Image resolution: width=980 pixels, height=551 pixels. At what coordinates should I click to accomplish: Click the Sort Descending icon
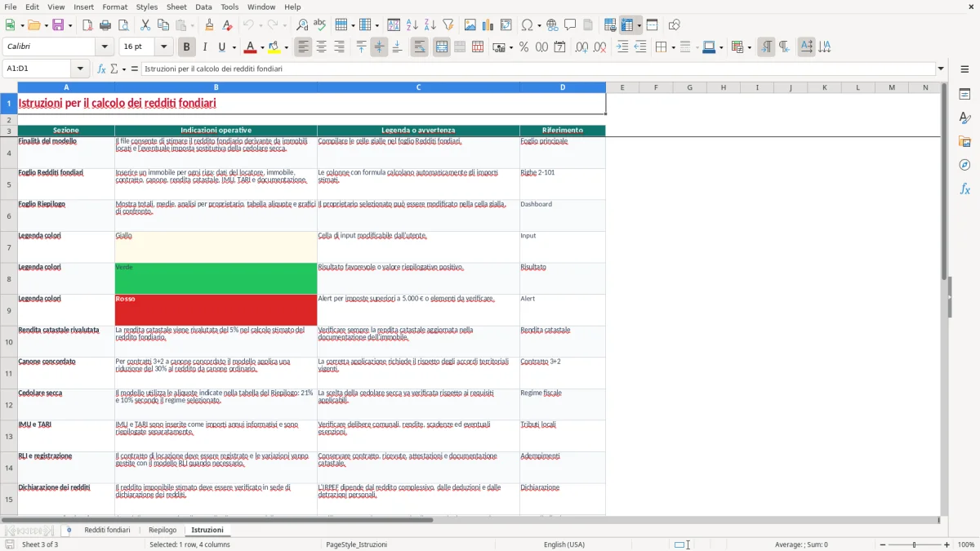pyautogui.click(x=430, y=25)
